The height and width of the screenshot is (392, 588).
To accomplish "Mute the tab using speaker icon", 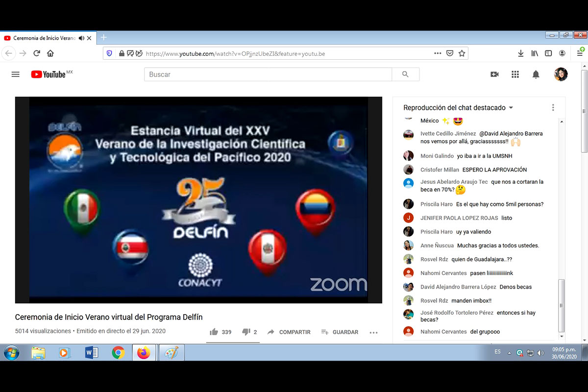I will (x=81, y=38).
